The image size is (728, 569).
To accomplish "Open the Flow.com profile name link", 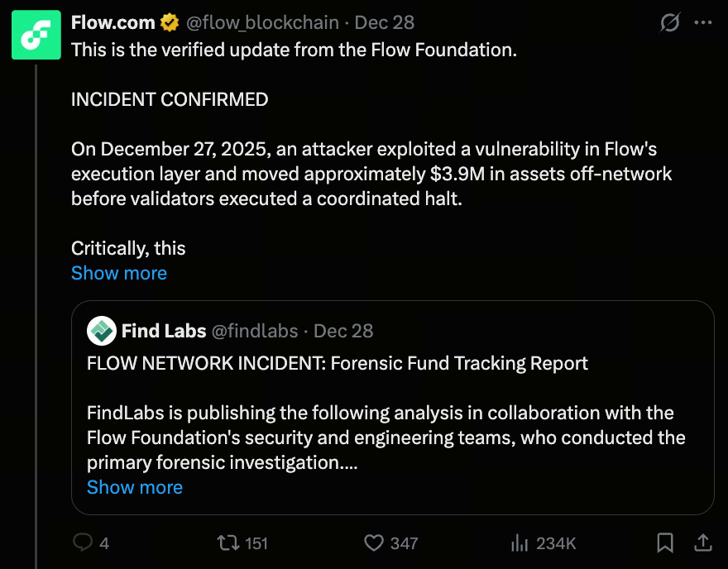I will (113, 22).
